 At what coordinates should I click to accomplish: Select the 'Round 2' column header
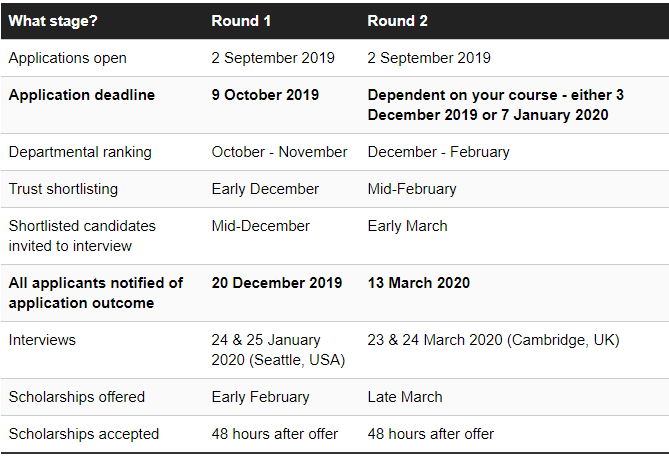(397, 21)
